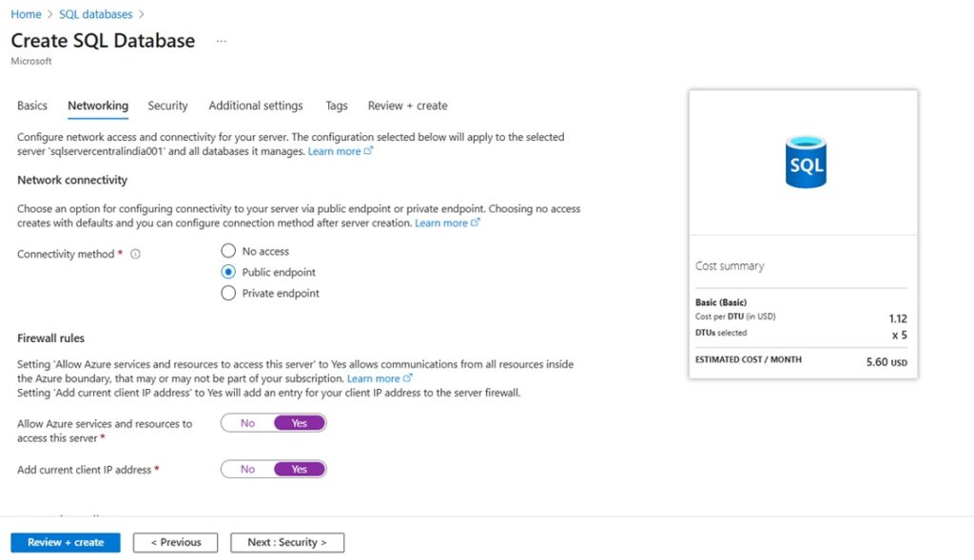Screen dimensions: 974x560
Task: Open the Security tab
Action: [167, 106]
